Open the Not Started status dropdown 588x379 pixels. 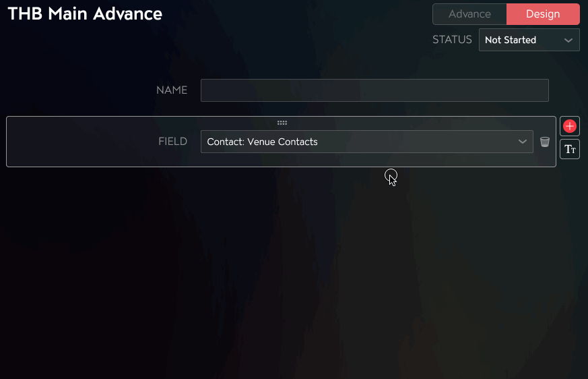529,40
